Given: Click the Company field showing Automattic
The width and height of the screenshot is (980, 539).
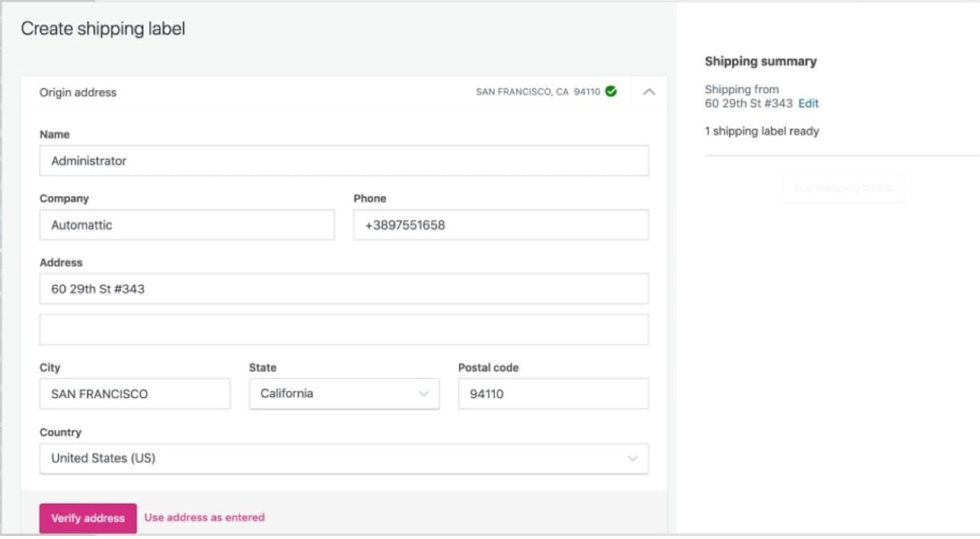Looking at the screenshot, I should click(x=186, y=225).
